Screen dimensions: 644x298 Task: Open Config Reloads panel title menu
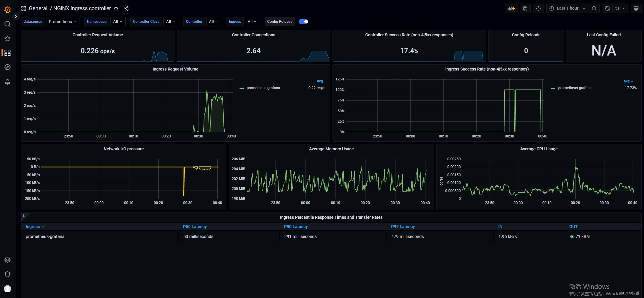tap(526, 35)
